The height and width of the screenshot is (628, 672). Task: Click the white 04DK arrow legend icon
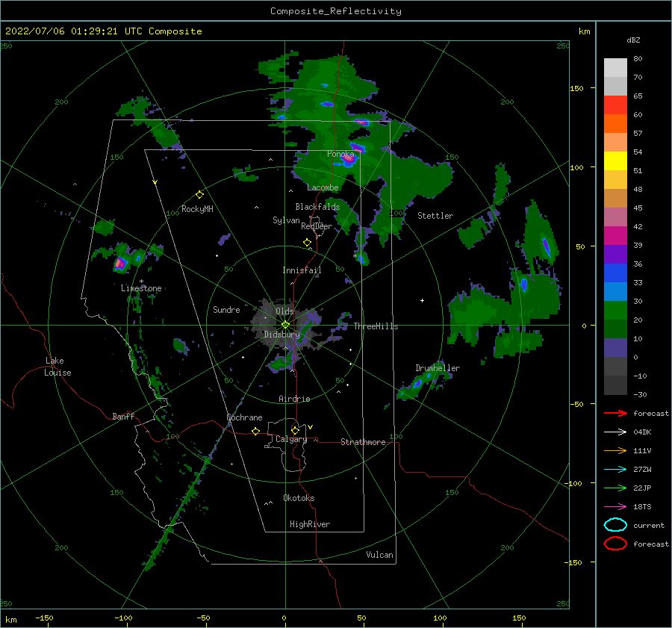(615, 432)
